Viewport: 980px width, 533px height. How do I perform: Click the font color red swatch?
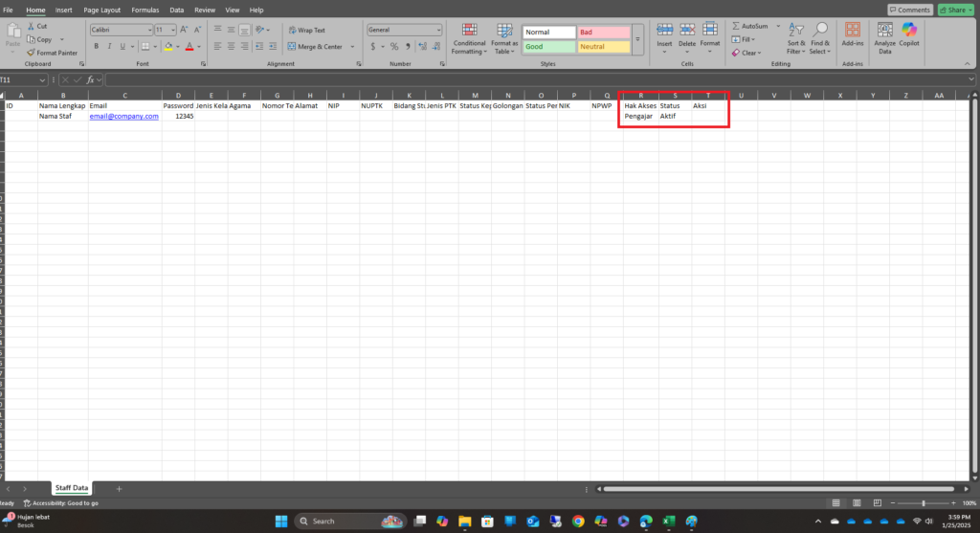point(189,46)
